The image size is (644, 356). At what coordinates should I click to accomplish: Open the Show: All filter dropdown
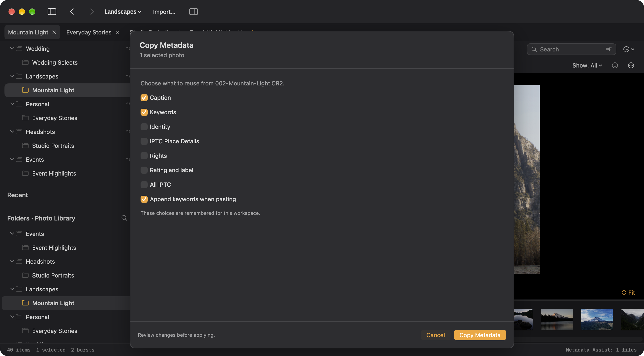point(587,65)
